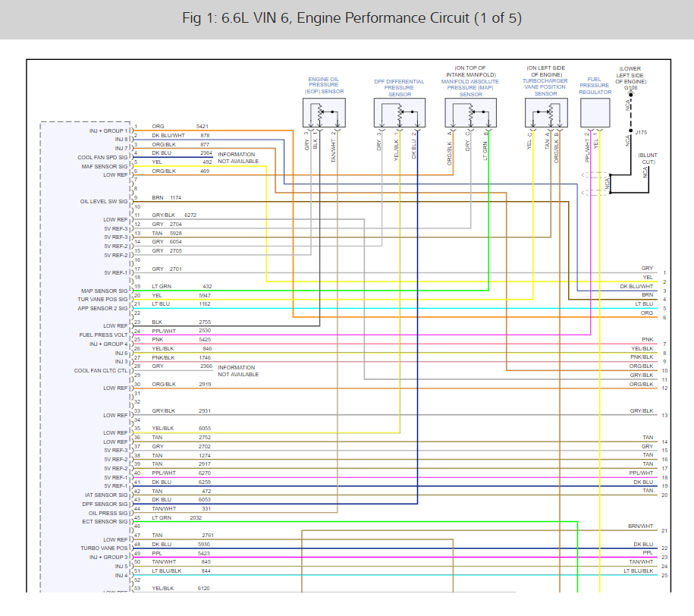Image resolution: width=694 pixels, height=616 pixels.
Task: Select the 'MAF SENSOR SIG' label
Action: click(x=105, y=166)
